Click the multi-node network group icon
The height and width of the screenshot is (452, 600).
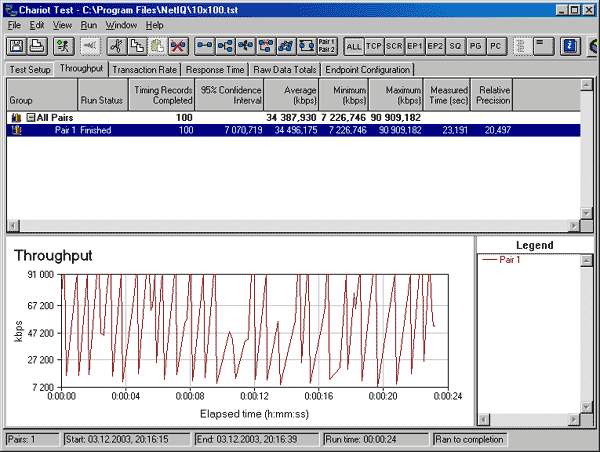286,46
